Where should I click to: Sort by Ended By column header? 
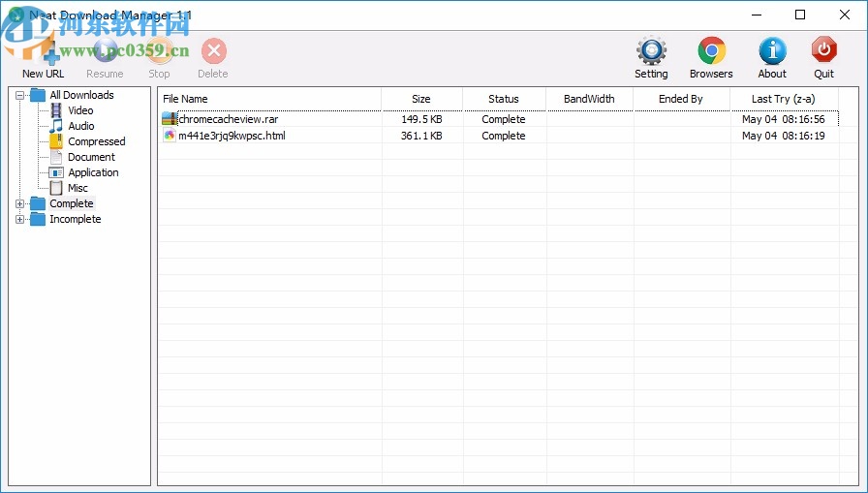(681, 99)
